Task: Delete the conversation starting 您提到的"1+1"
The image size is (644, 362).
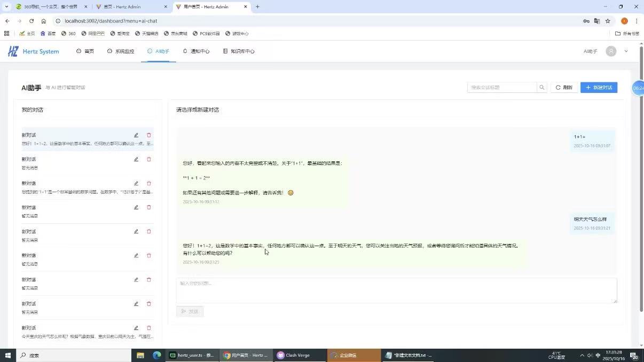Action: tap(149, 183)
